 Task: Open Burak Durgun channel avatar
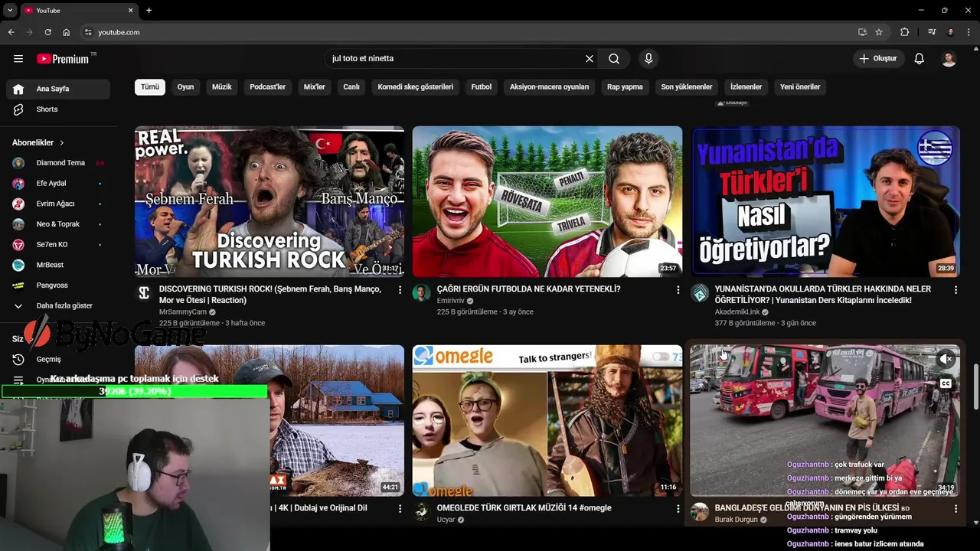pyautogui.click(x=700, y=512)
